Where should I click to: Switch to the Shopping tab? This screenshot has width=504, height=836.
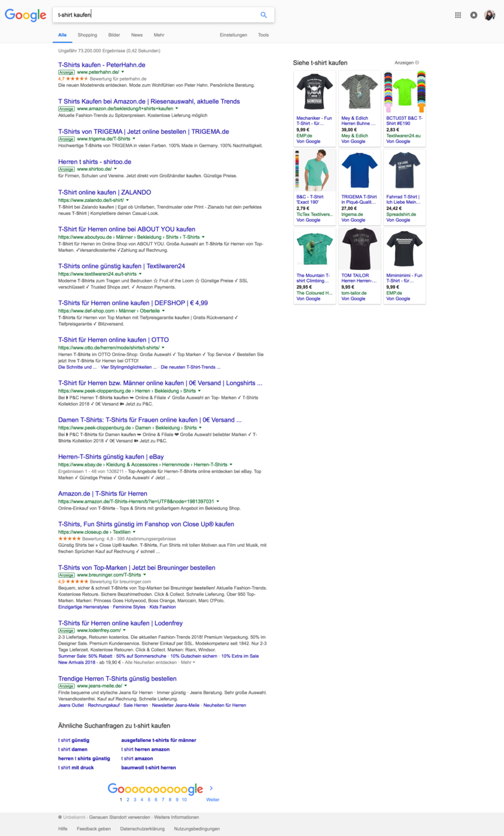click(x=87, y=35)
